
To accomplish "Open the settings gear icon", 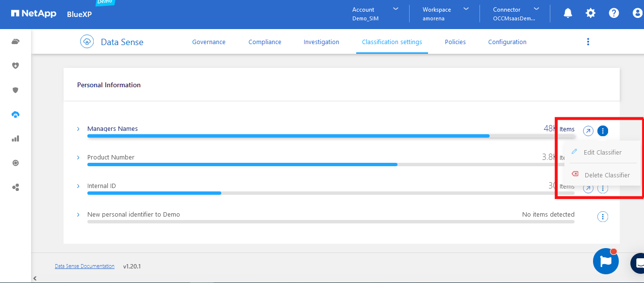I will 591,14.
